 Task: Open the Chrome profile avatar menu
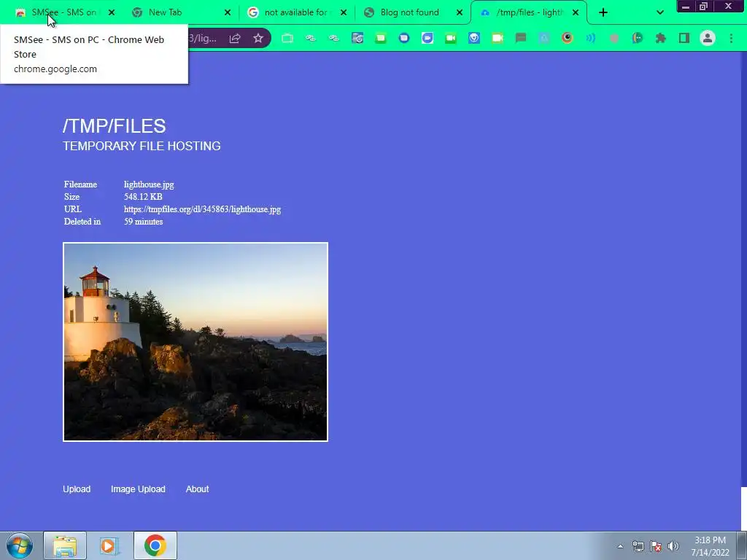coord(708,38)
